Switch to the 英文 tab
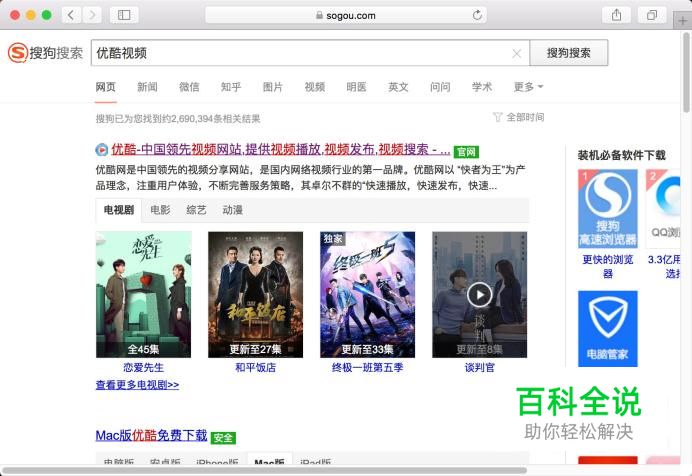The image size is (692, 476). (x=398, y=87)
